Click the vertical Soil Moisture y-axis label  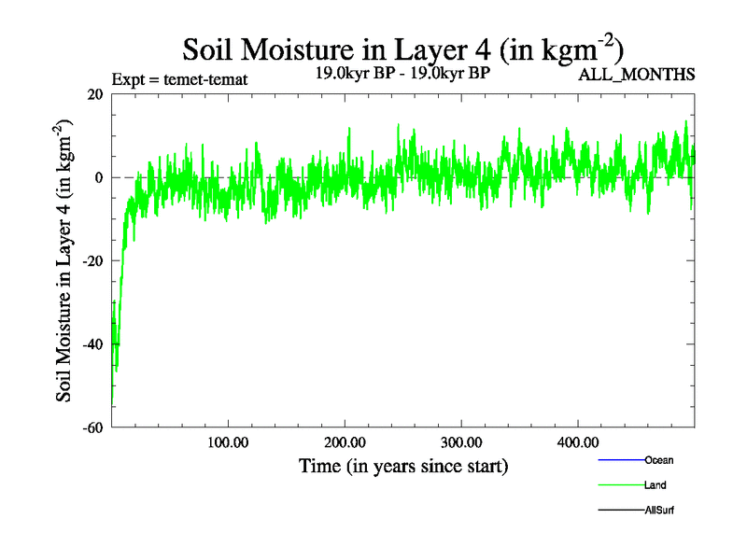click(66, 260)
